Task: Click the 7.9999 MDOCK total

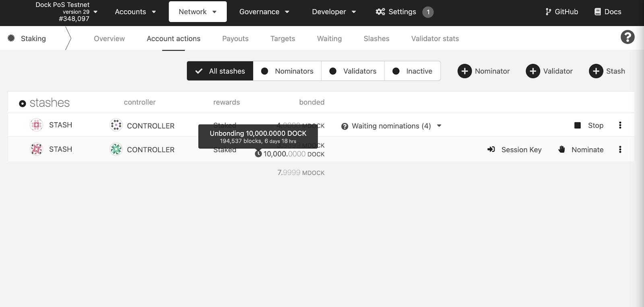Action: [x=301, y=173]
